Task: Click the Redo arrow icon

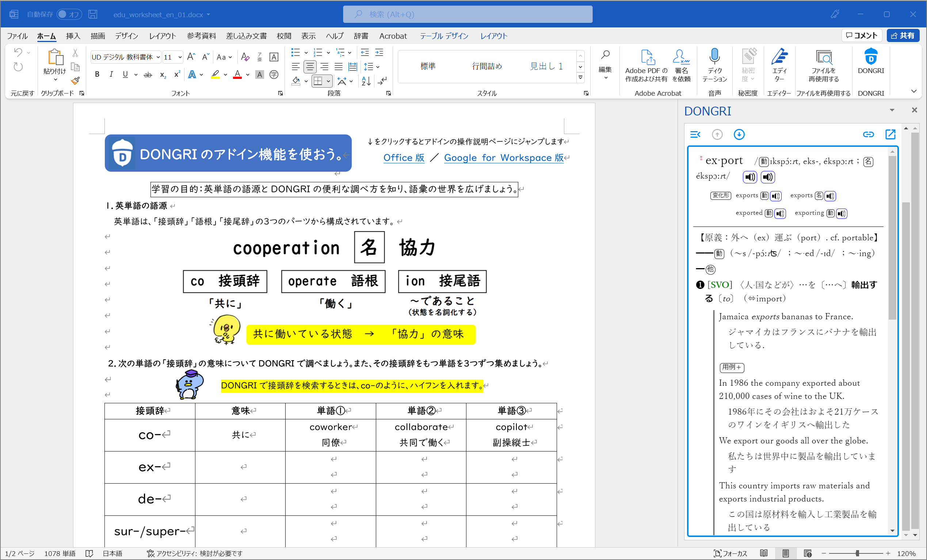Action: (x=18, y=67)
